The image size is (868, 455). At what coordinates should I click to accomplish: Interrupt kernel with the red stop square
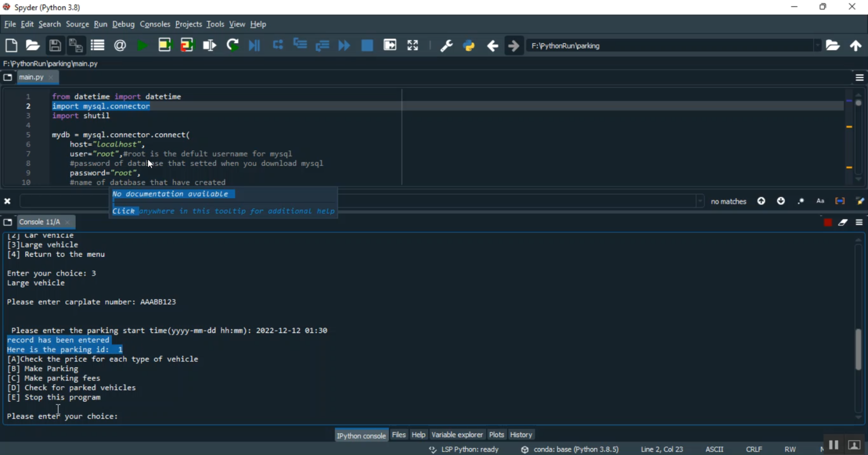click(x=827, y=223)
